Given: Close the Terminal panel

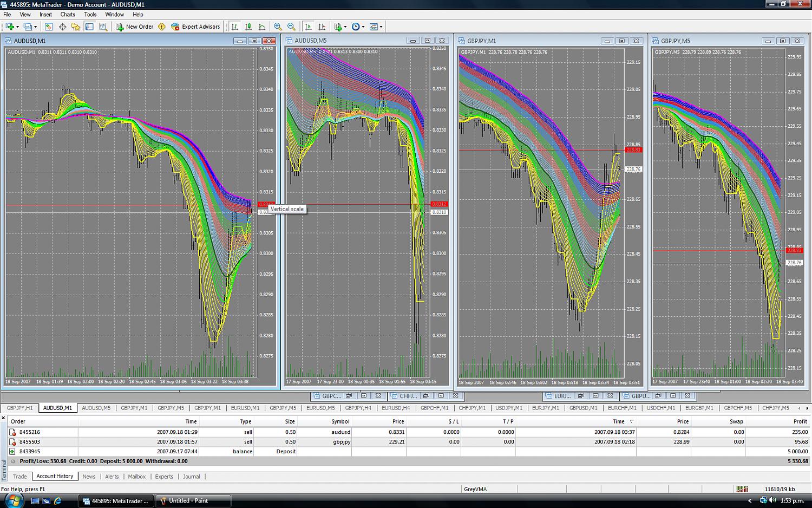Looking at the screenshot, I should coord(4,418).
